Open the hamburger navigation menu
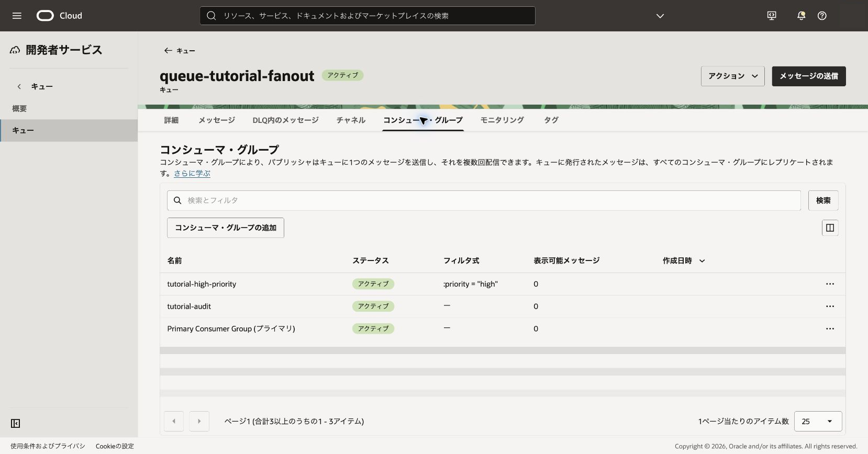 pyautogui.click(x=17, y=16)
